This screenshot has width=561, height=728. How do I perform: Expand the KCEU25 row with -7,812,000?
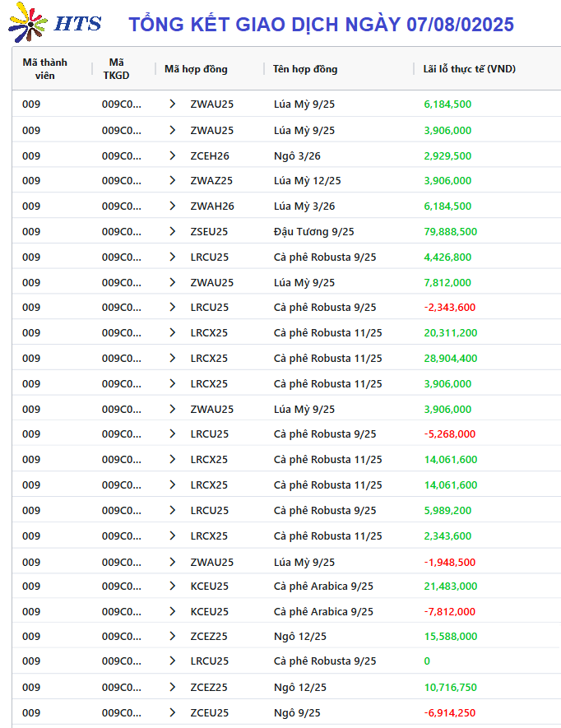tap(172, 612)
